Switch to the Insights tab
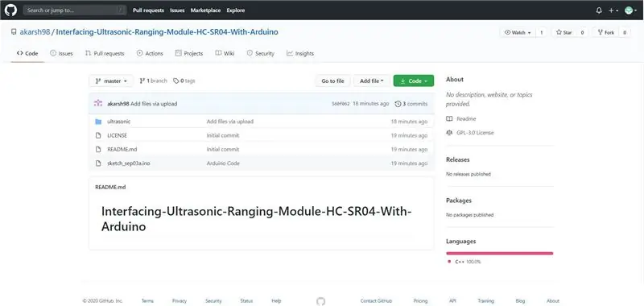The width and height of the screenshot is (644, 306). (x=300, y=53)
